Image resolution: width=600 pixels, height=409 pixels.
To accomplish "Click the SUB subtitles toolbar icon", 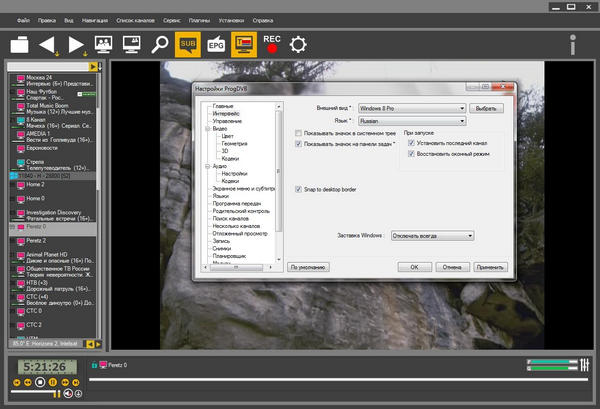I will (186, 43).
